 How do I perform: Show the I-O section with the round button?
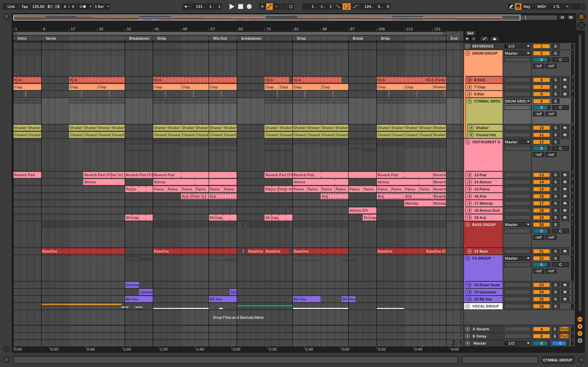580,319
